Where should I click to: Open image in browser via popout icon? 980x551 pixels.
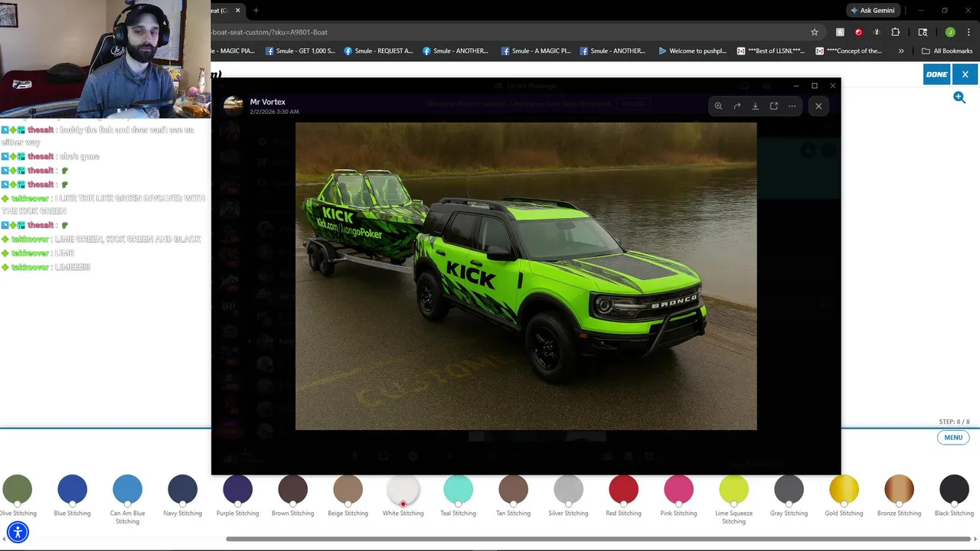[773, 106]
